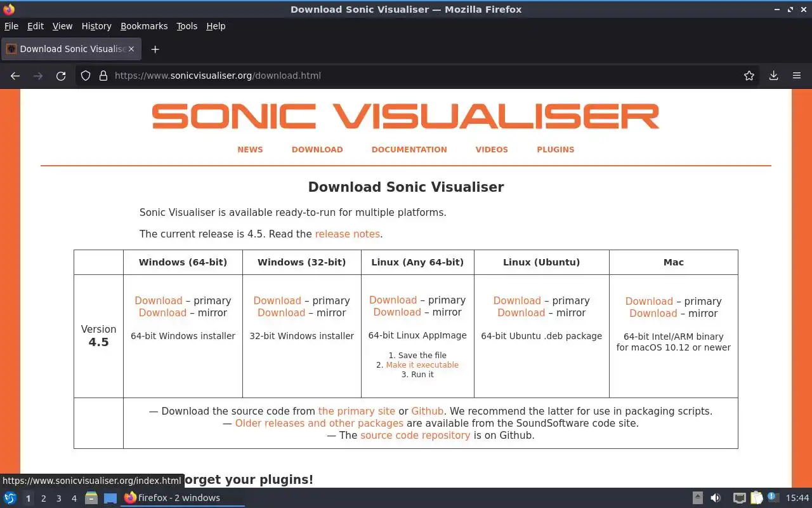The height and width of the screenshot is (508, 812).
Task: Open the 'Make it executable' link
Action: [422, 365]
